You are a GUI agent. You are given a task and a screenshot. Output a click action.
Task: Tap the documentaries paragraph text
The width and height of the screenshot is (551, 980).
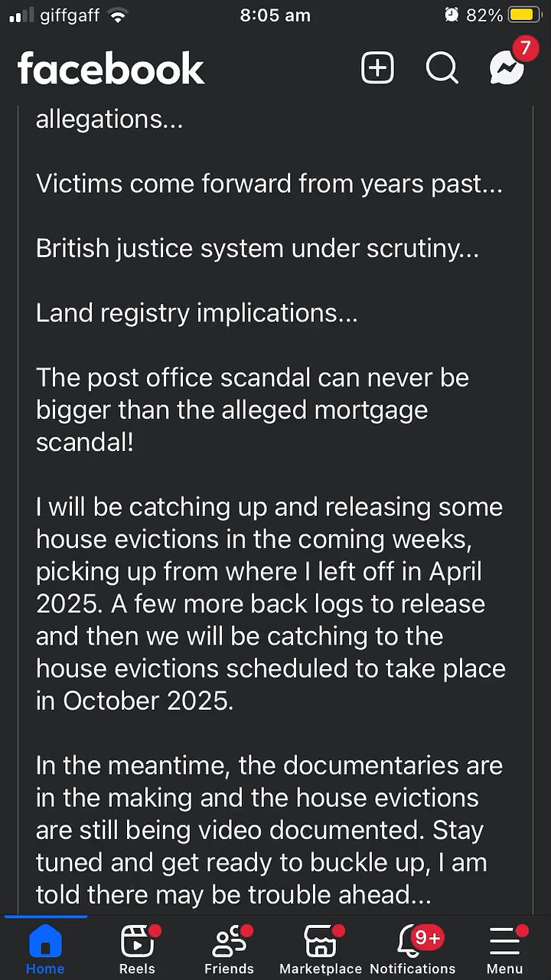pos(269,830)
